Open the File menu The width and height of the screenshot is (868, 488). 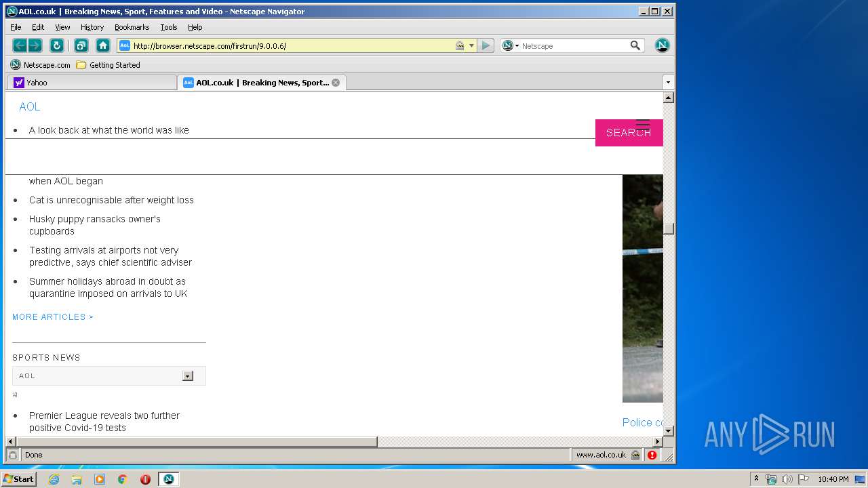[16, 27]
